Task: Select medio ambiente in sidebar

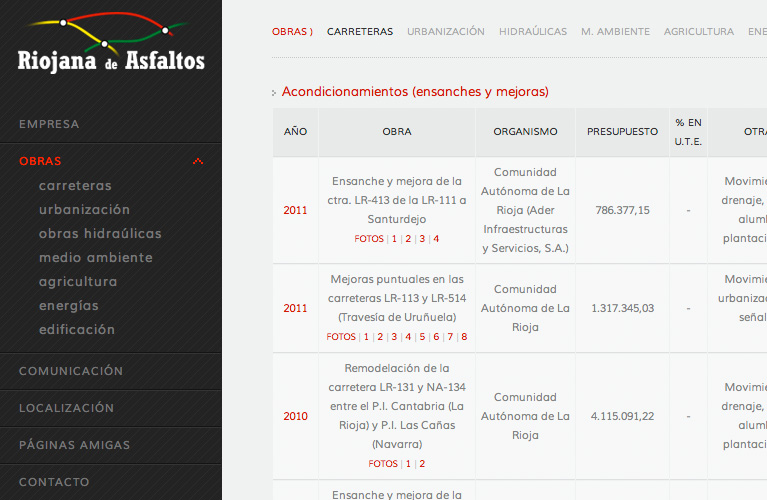Action: (x=96, y=258)
